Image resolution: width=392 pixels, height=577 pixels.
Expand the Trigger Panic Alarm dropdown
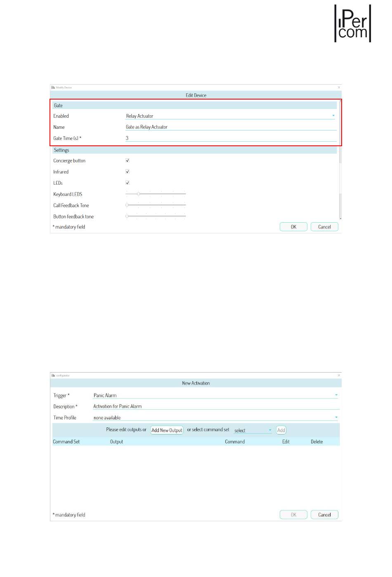(x=336, y=395)
